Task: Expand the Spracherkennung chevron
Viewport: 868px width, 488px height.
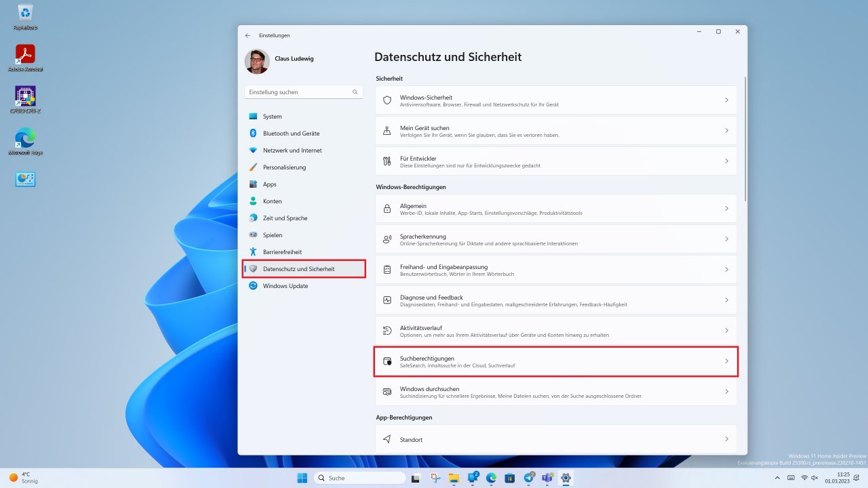Action: (726, 239)
